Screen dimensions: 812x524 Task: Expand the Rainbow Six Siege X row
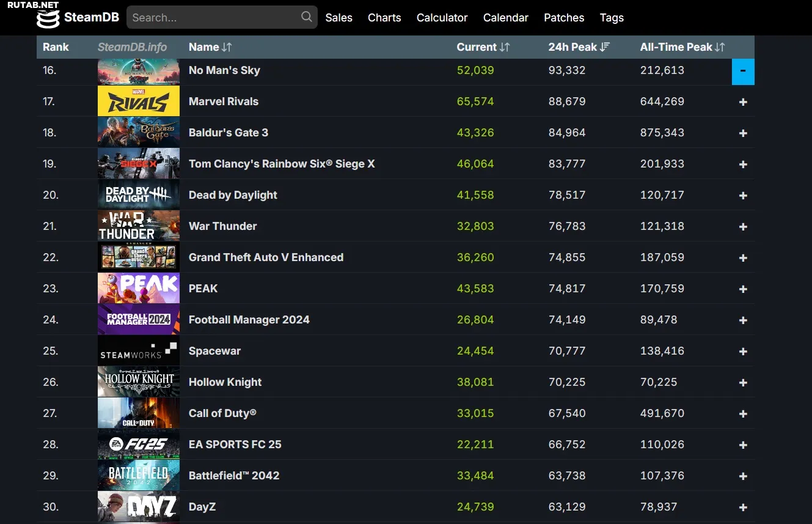point(743,164)
